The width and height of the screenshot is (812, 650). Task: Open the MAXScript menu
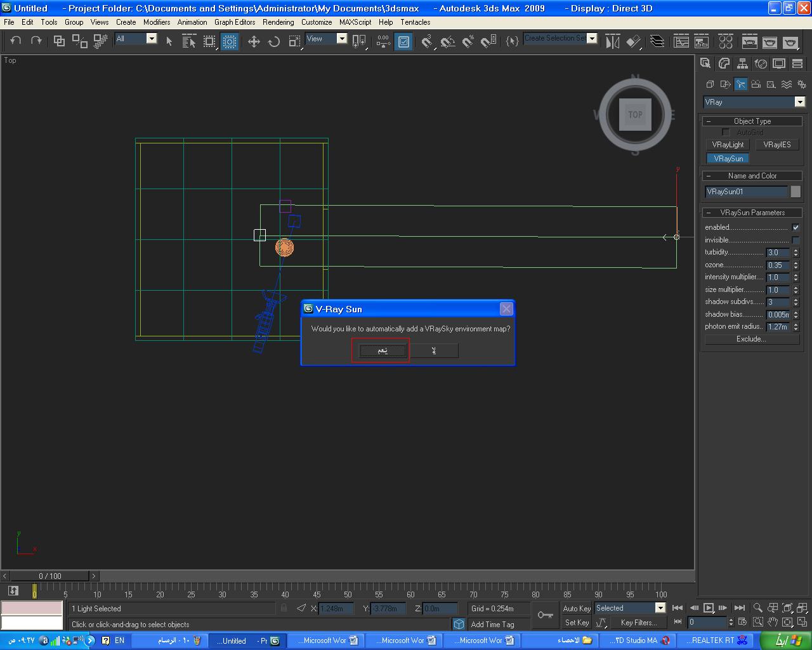(x=355, y=22)
